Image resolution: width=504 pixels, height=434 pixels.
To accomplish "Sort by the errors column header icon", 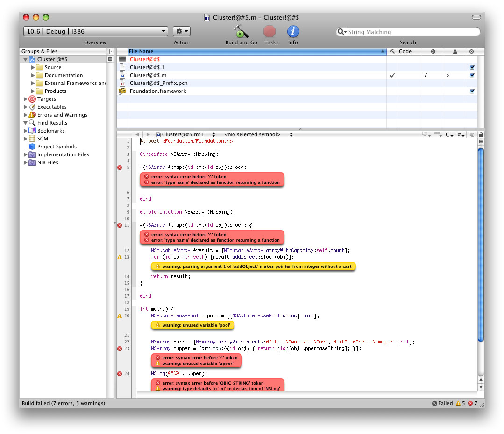I will 433,51.
